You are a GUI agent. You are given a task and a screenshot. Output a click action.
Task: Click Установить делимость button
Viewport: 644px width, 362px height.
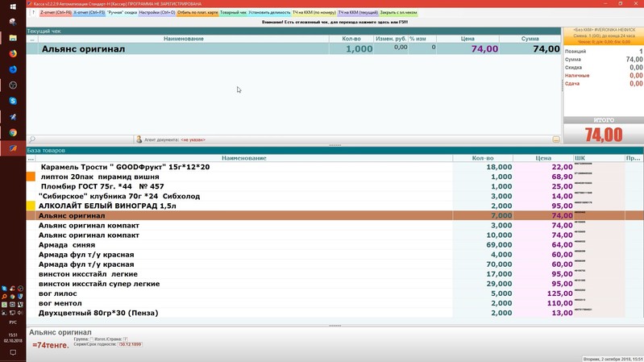click(269, 13)
